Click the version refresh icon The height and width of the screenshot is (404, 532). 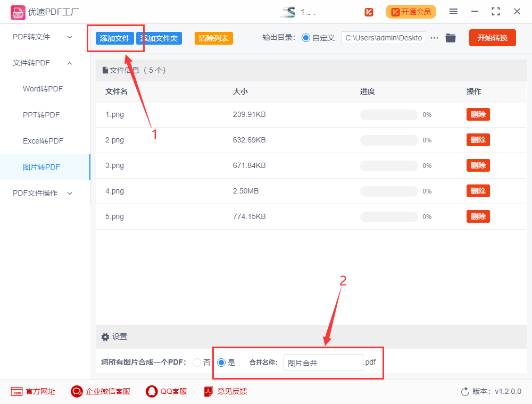465,392
